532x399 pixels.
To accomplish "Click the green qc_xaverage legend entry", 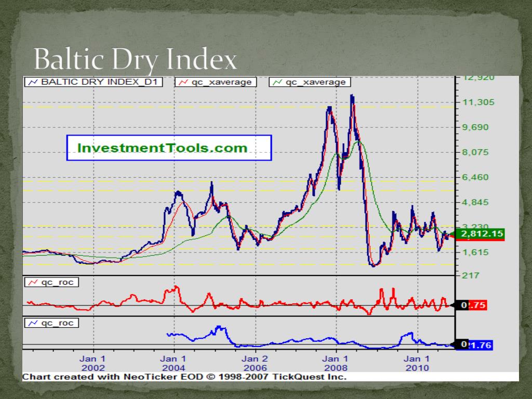I will [x=310, y=82].
